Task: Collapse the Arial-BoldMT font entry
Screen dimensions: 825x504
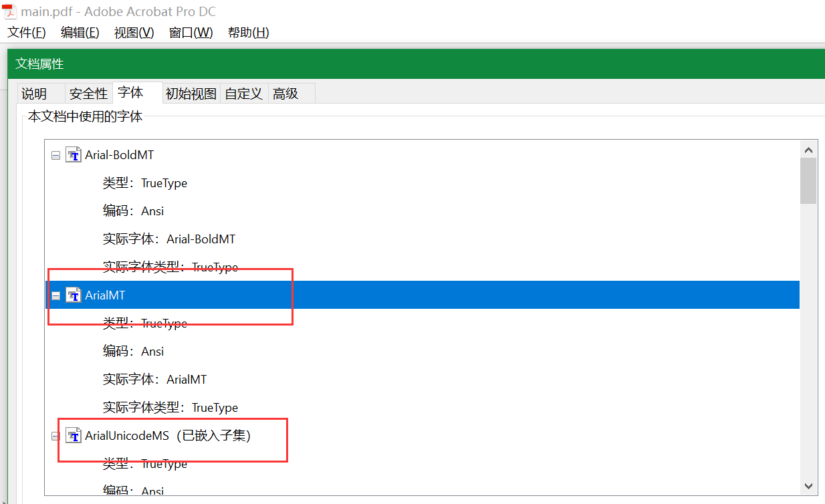Action: 55,154
